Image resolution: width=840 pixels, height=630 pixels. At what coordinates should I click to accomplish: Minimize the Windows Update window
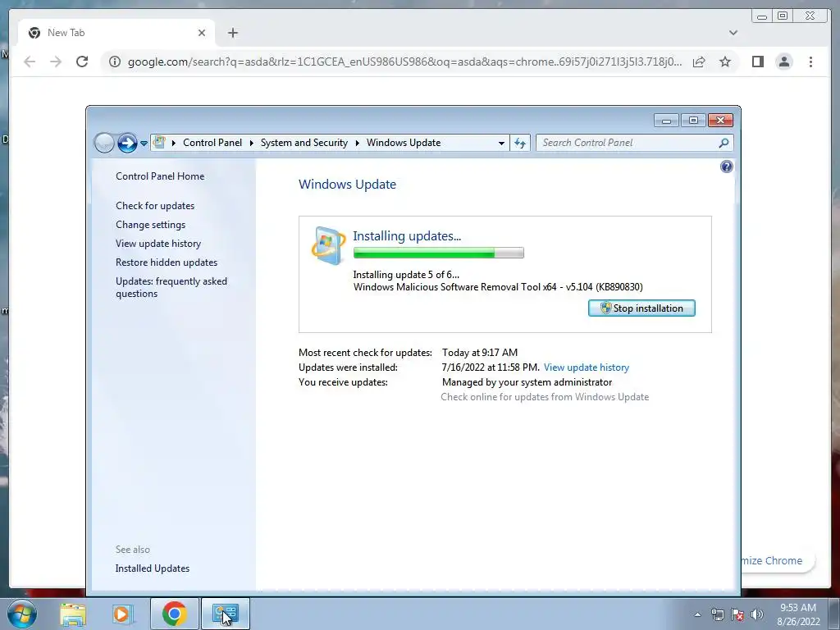tap(666, 121)
